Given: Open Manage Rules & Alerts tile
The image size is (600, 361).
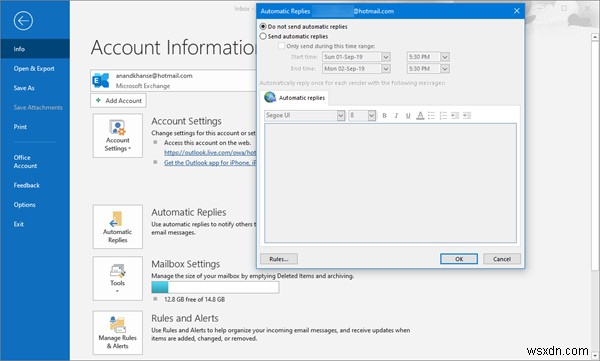Looking at the screenshot, I should point(117,332).
